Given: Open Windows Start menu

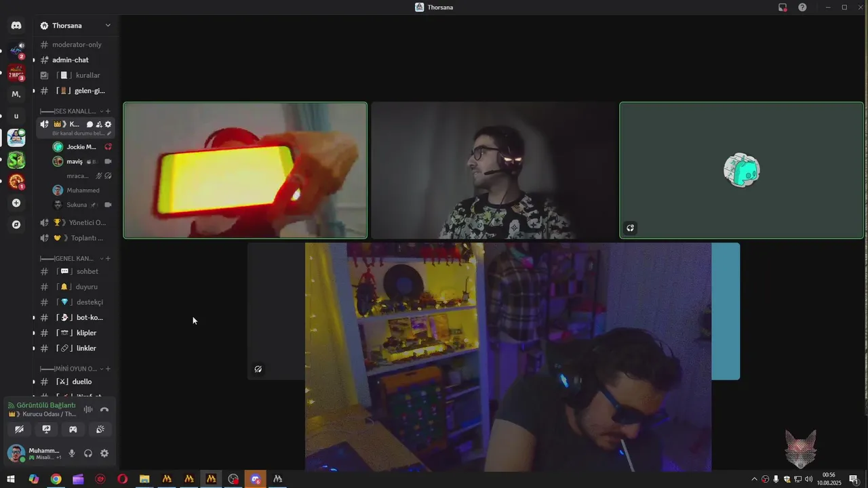Looking at the screenshot, I should point(11,479).
